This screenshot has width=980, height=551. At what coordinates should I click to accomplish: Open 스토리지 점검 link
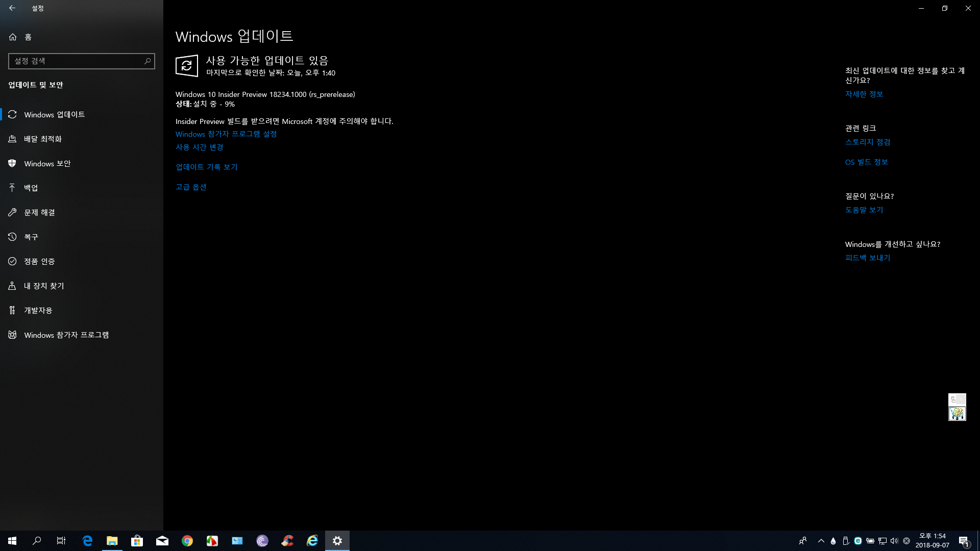point(868,142)
